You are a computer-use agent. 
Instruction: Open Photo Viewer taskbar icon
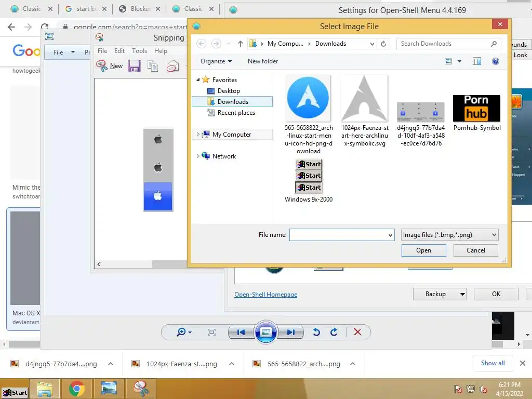coord(109,389)
